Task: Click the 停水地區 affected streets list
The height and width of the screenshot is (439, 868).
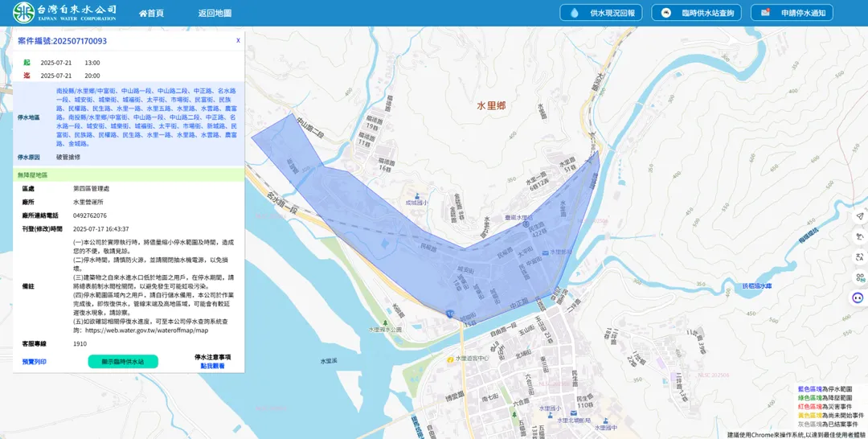Action: coord(147,117)
